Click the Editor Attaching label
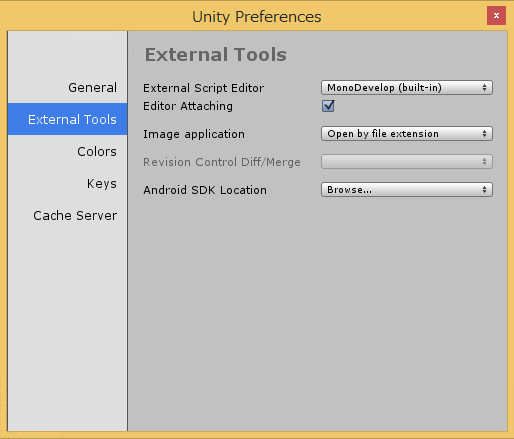This screenshot has height=439, width=514. click(x=188, y=106)
